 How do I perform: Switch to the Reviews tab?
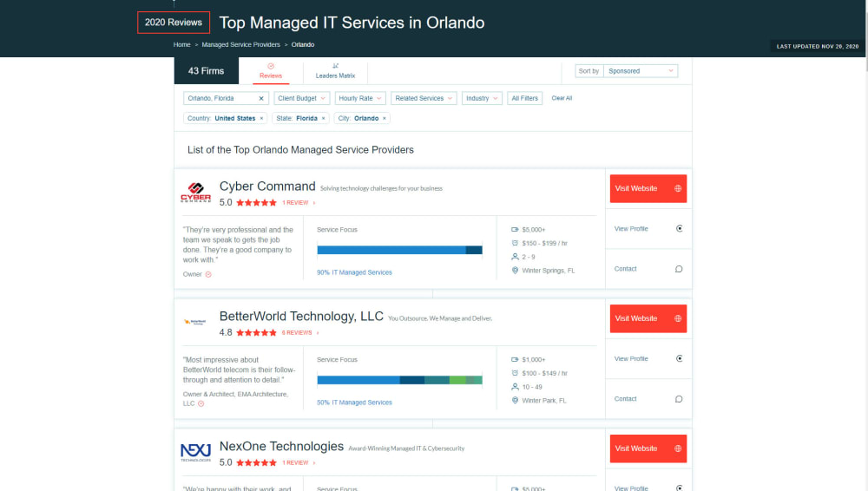click(x=271, y=71)
